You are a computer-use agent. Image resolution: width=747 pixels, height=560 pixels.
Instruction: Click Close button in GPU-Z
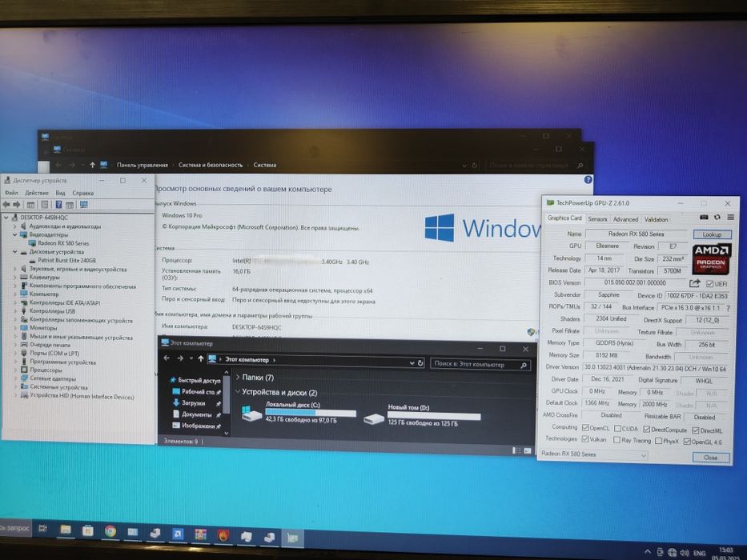tap(710, 458)
